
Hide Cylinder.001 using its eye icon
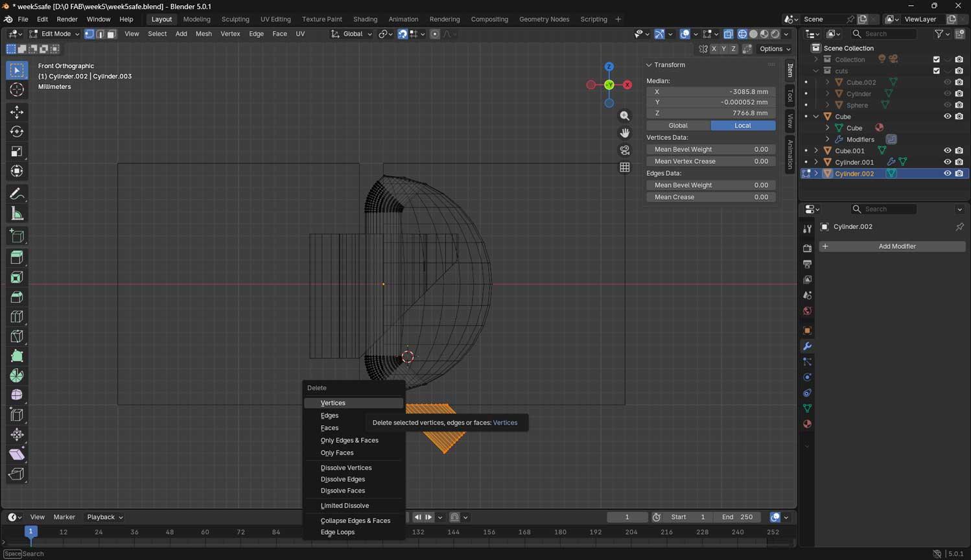[947, 162]
